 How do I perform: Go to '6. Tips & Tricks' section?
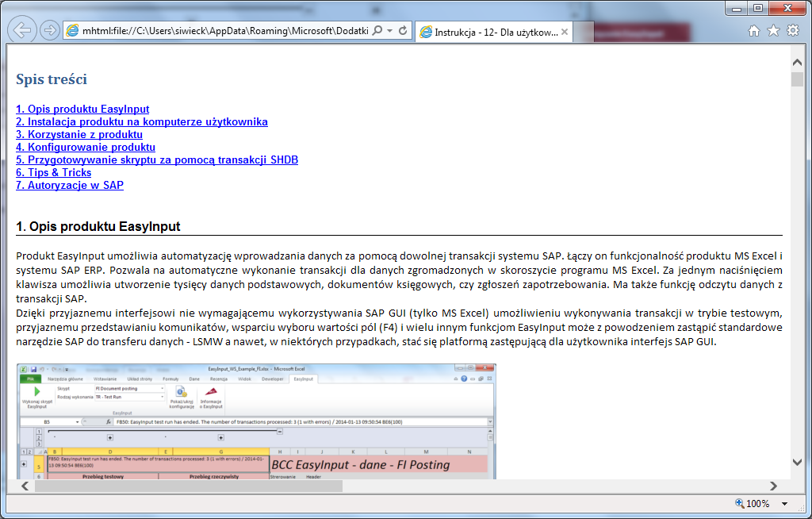click(53, 173)
